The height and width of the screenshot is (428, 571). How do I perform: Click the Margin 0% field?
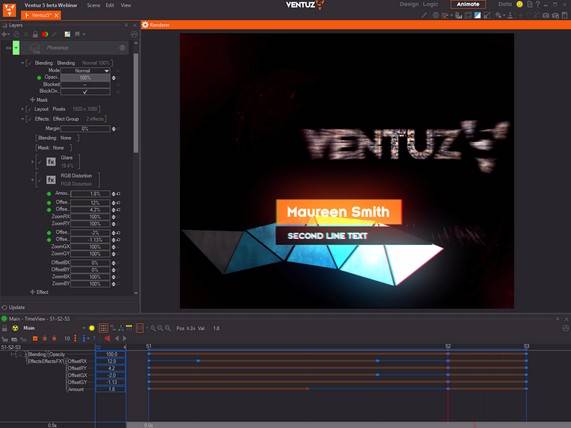point(85,129)
